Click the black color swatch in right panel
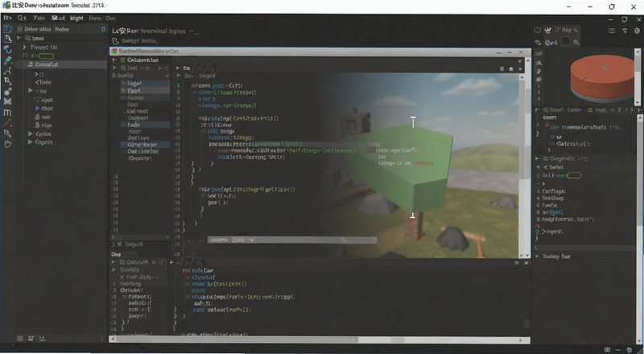This screenshot has width=644, height=354. point(566,42)
